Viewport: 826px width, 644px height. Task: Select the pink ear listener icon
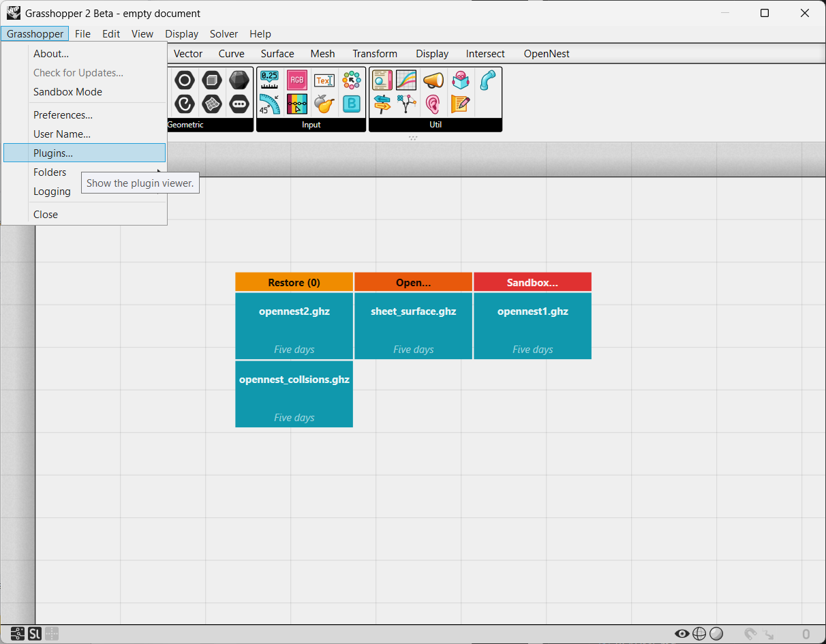coord(433,104)
